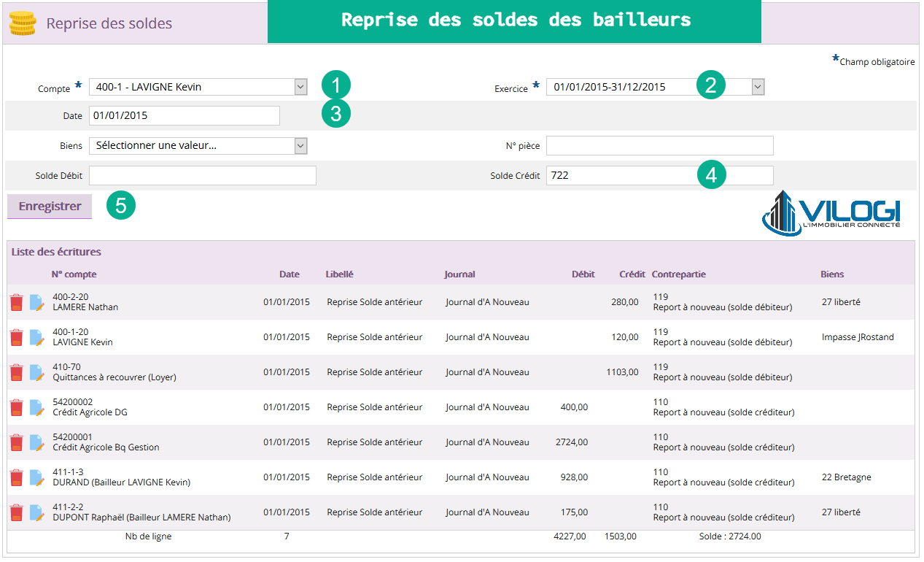Edit the 54200002 Crédit Agricole DG entry
Viewport: 924px width, 562px height.
click(37, 407)
